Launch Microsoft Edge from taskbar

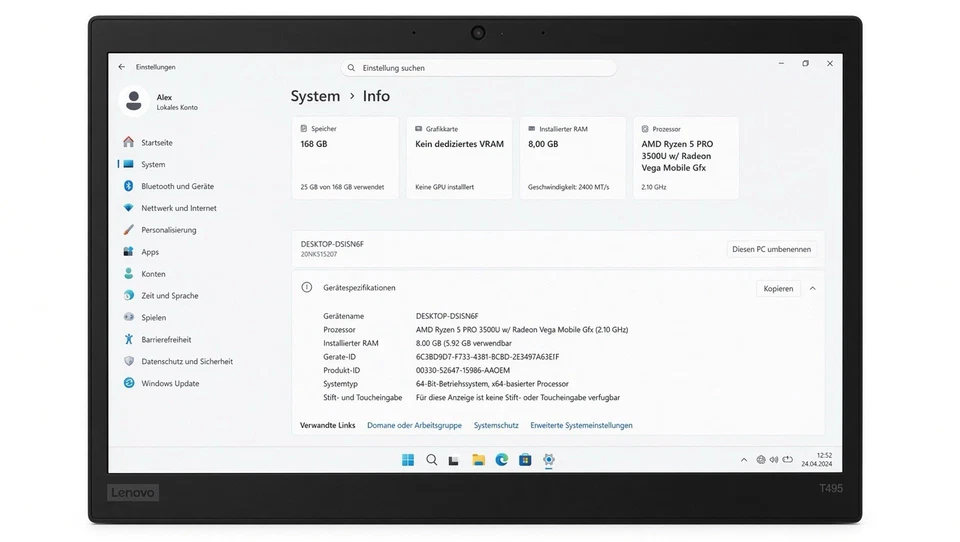click(x=501, y=460)
